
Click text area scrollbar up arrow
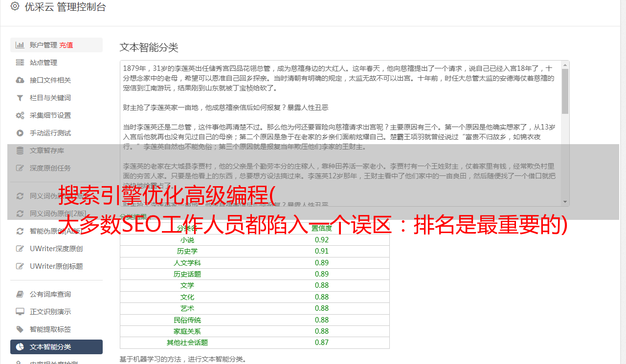[565, 65]
